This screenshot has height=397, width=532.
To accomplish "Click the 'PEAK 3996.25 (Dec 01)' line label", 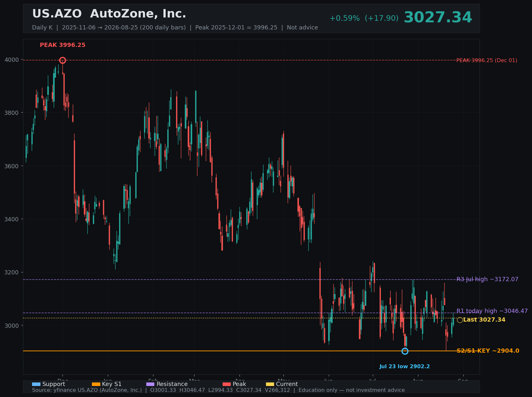I will click(487, 60).
